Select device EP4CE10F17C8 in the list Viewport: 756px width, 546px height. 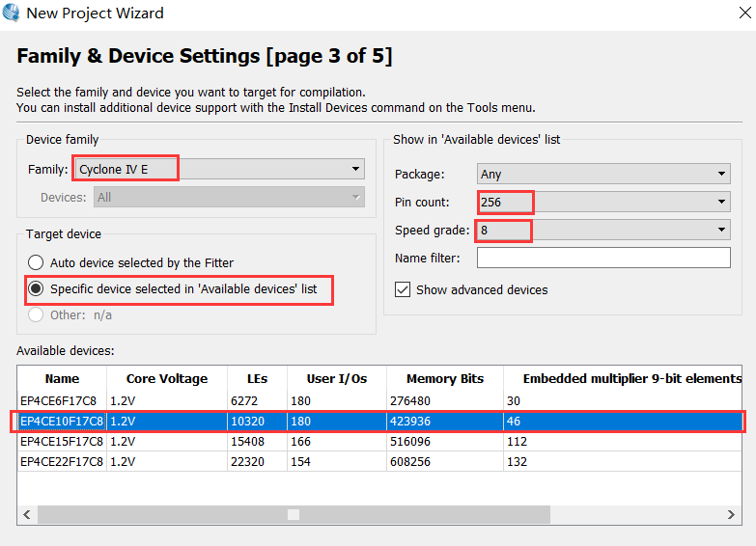pyautogui.click(x=62, y=422)
